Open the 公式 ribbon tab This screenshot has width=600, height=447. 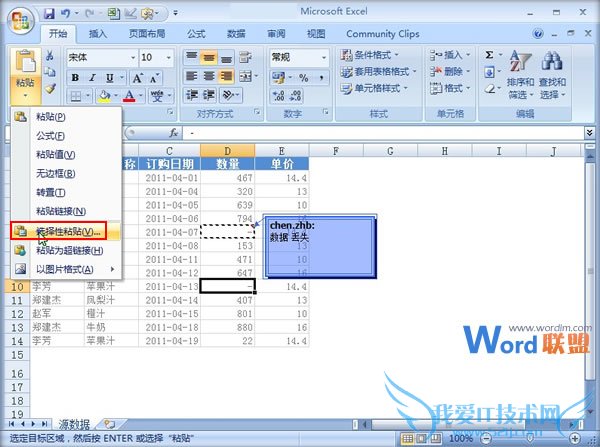(196, 34)
